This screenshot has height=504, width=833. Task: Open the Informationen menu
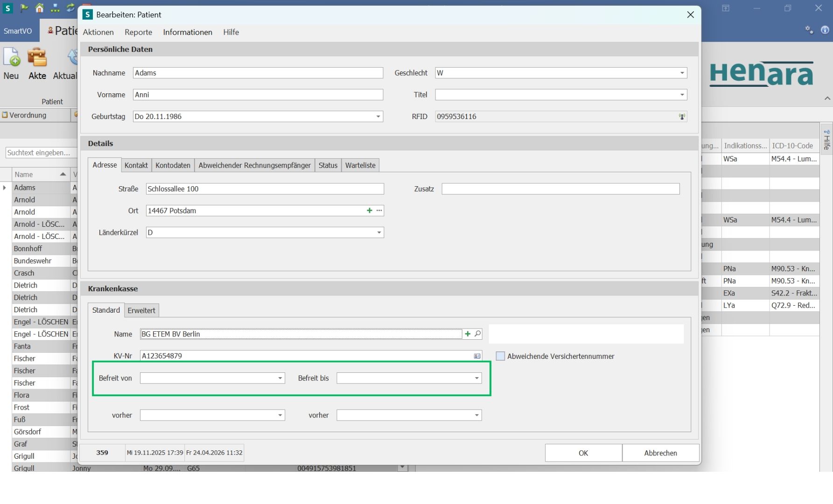[188, 32]
